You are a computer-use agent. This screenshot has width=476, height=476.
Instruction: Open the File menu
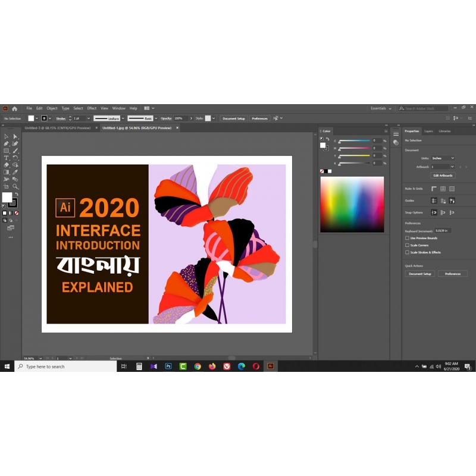(29, 108)
